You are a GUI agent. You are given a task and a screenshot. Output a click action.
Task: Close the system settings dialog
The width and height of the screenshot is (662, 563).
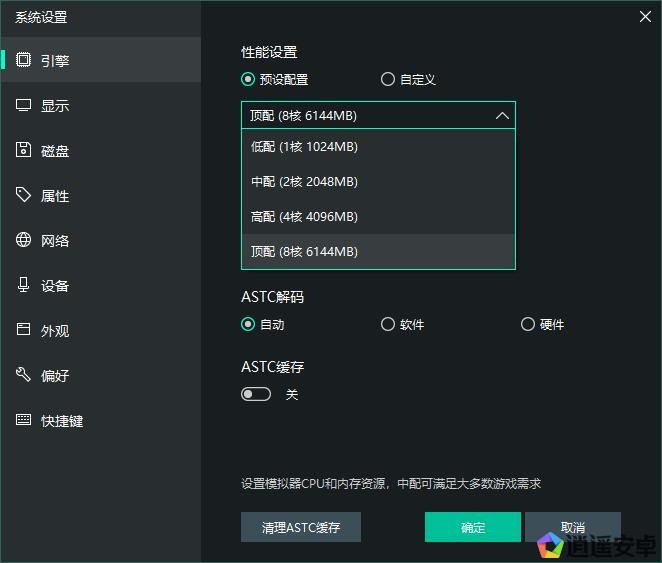[645, 15]
